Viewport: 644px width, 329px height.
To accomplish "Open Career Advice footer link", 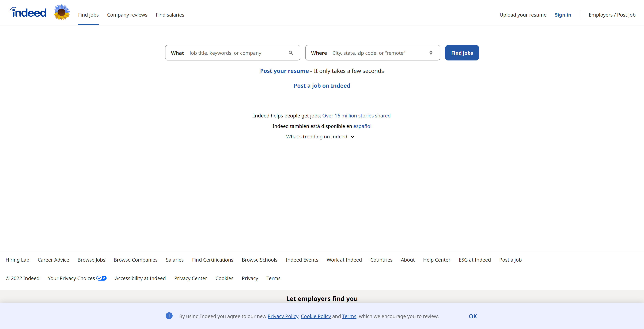I will 53,260.
